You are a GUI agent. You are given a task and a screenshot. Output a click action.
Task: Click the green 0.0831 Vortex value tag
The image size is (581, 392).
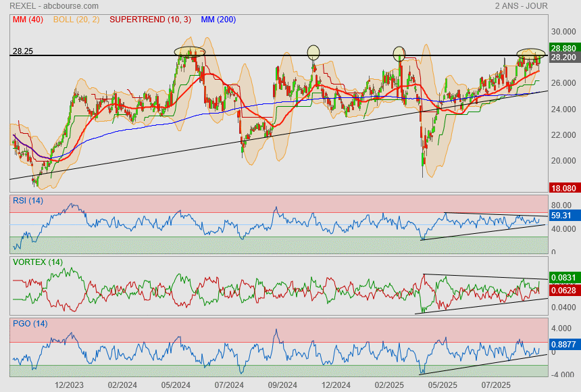click(563, 278)
